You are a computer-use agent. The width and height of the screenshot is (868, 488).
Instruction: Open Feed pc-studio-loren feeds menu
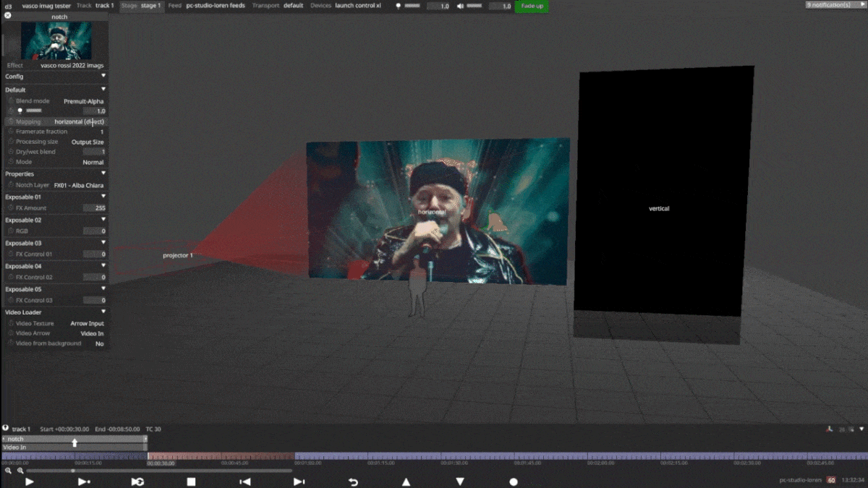207,5
